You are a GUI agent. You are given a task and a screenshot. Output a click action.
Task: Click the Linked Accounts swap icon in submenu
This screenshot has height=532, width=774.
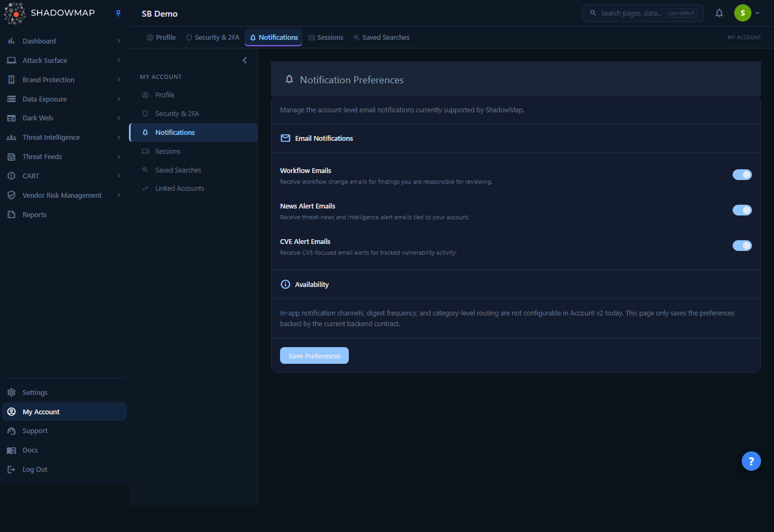[x=145, y=189]
